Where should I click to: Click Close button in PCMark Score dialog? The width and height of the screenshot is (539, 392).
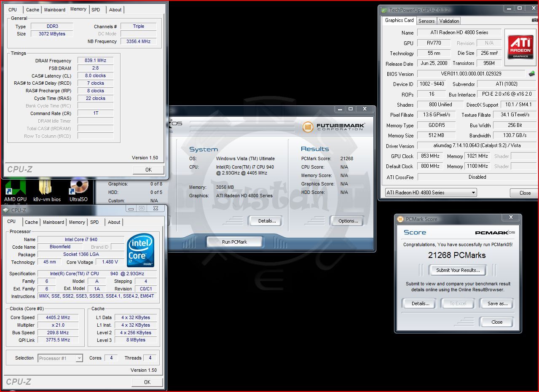pos(497,322)
